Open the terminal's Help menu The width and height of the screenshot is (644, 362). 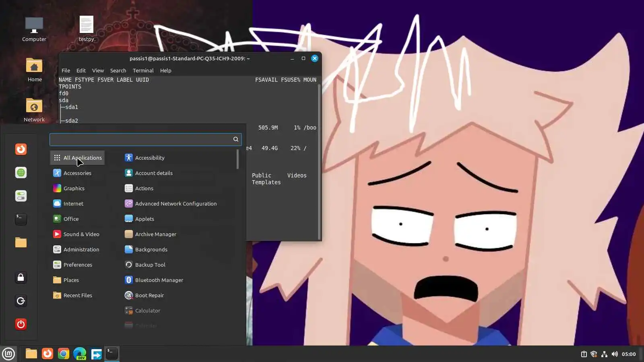point(165,70)
